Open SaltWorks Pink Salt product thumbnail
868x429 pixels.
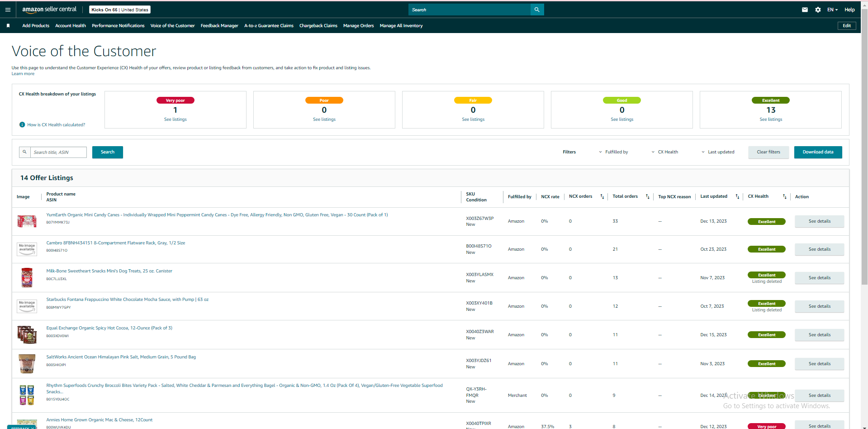click(x=27, y=364)
